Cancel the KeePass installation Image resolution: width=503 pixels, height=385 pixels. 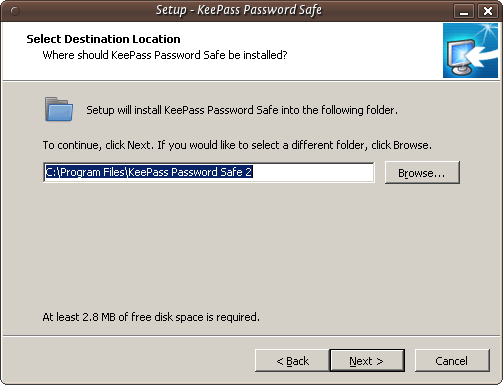[x=452, y=361]
